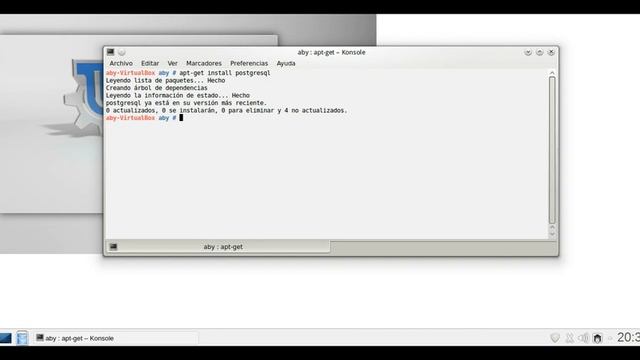Click the taskbar clock

pyautogui.click(x=628, y=338)
